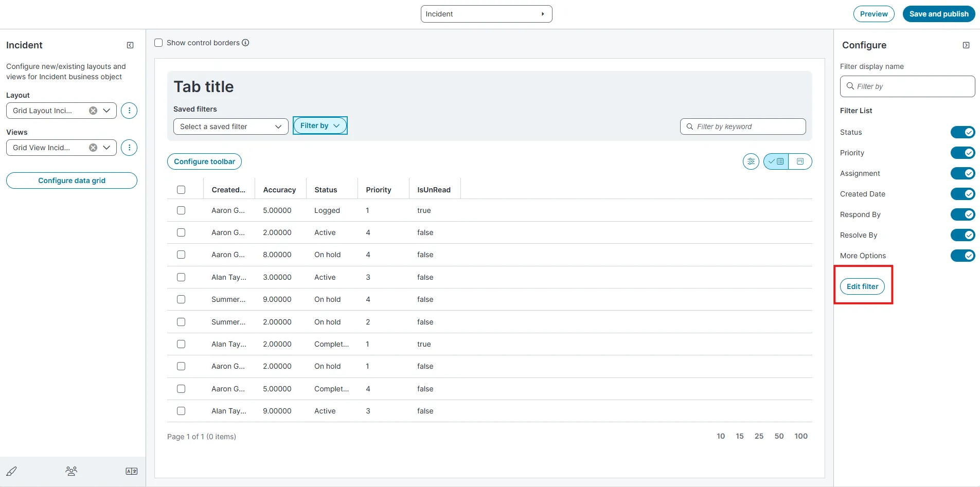This screenshot has width=980, height=487.
Task: Open Configure toolbar
Action: [x=204, y=161]
